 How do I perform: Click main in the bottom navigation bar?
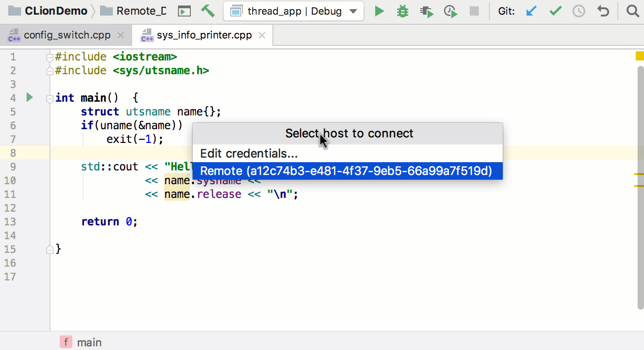(x=90, y=342)
